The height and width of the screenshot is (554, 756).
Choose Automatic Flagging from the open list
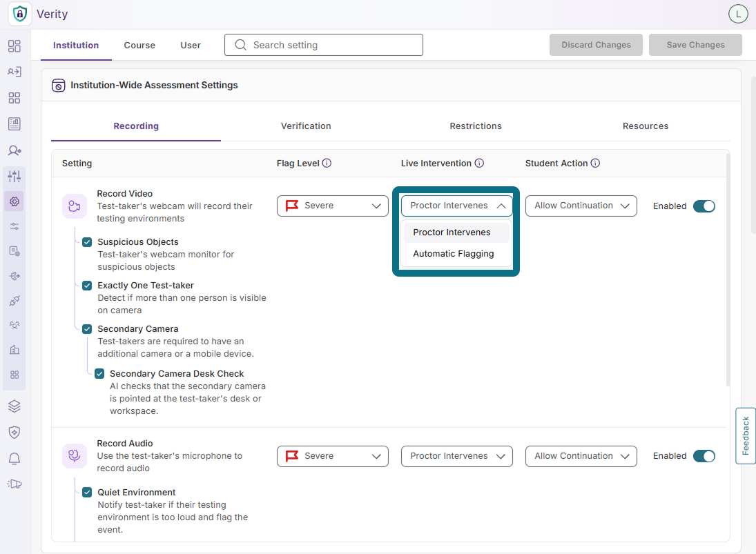pos(456,254)
